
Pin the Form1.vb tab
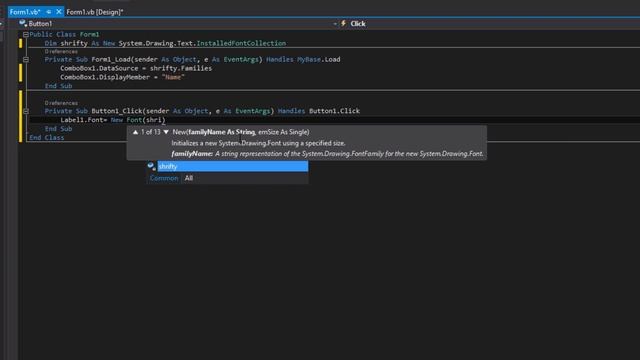click(x=49, y=12)
